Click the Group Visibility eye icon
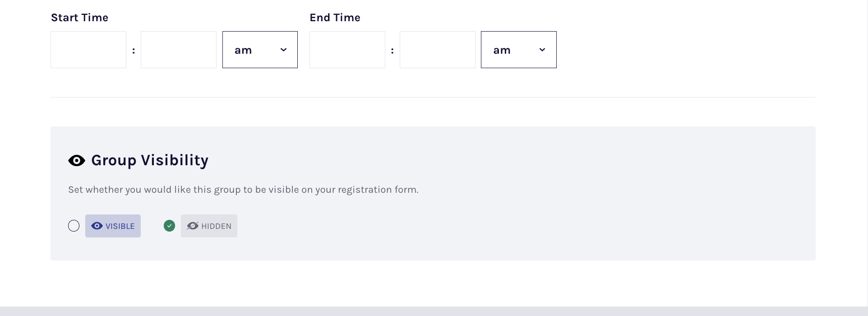868x316 pixels. tap(77, 161)
